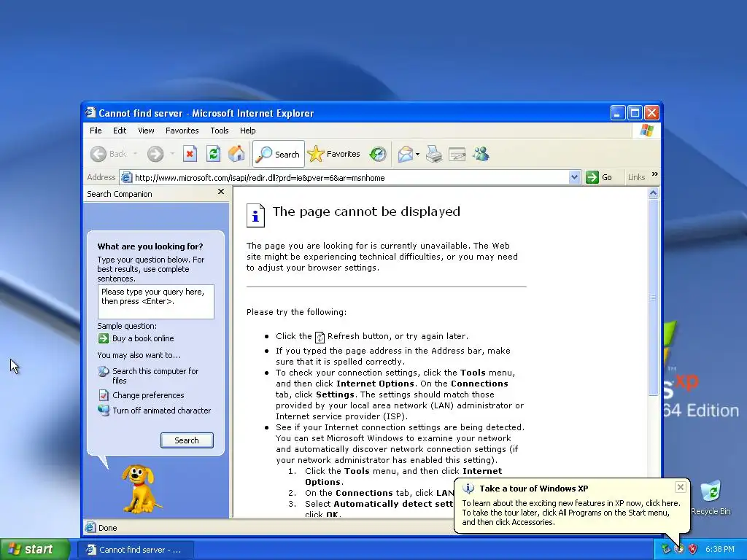Click the vertical scrollbar thumb

tap(653, 297)
